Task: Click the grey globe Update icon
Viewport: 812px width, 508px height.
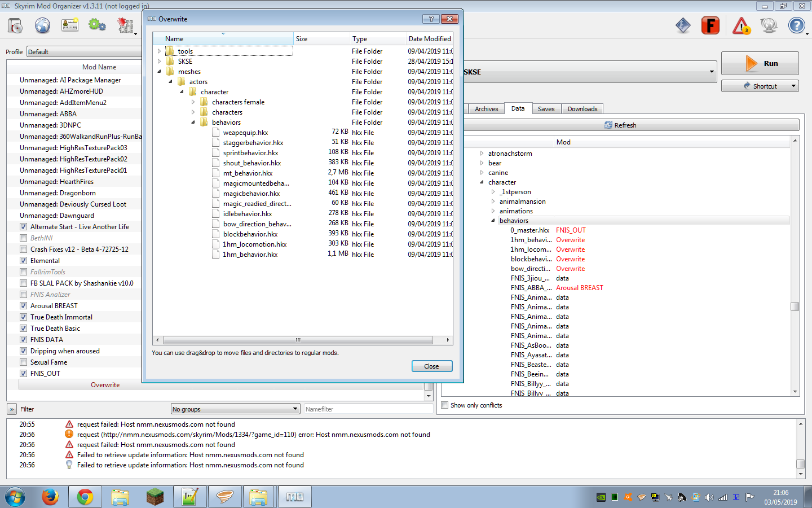Action: tap(769, 25)
